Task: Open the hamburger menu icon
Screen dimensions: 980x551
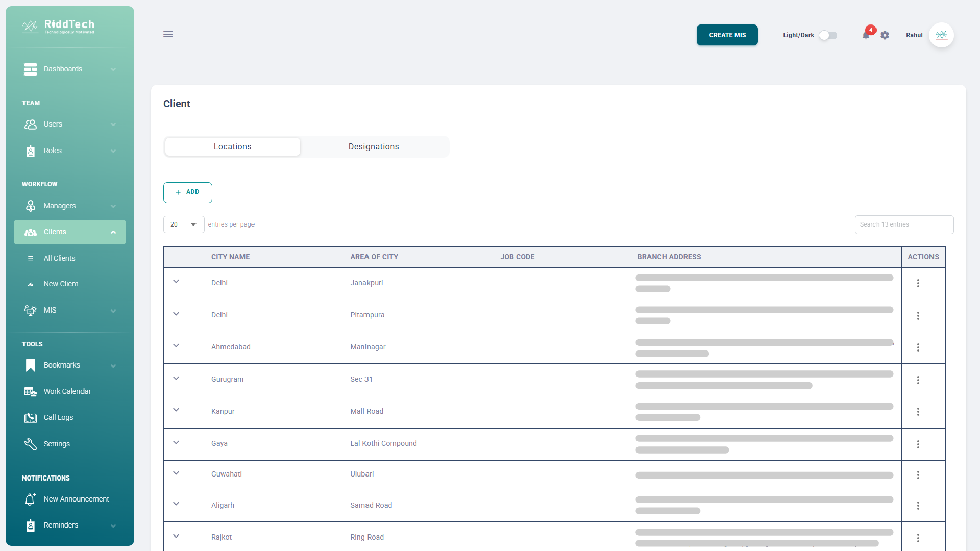Action: pyautogui.click(x=168, y=34)
